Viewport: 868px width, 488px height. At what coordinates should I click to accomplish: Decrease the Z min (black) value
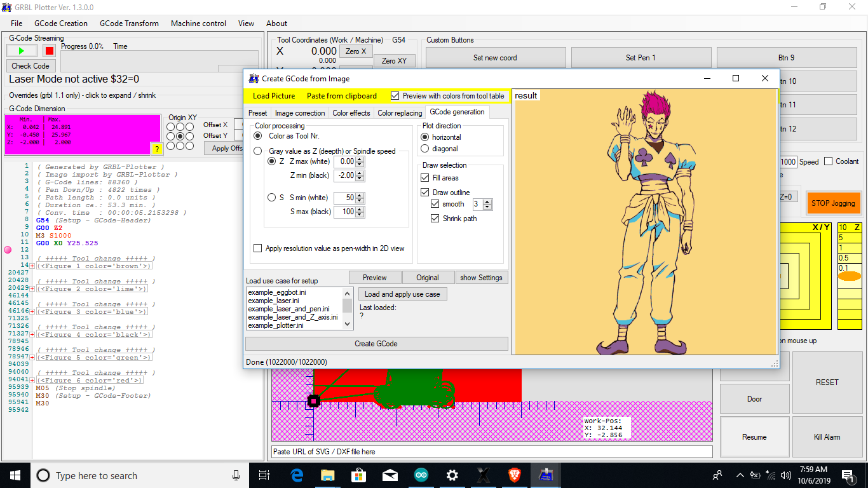pyautogui.click(x=360, y=178)
